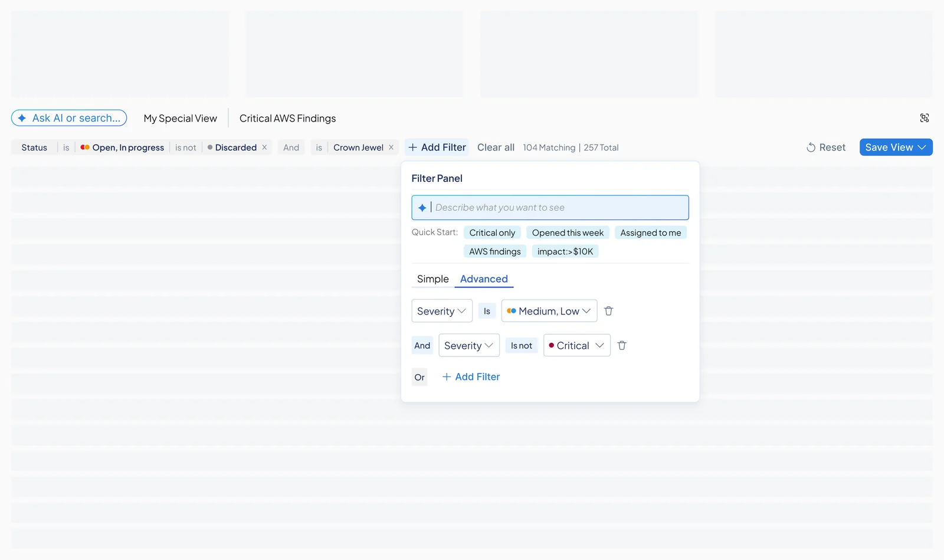Viewport: 944px width, 560px height.
Task: Click Add Filter inside the Filter Panel
Action: (x=471, y=377)
